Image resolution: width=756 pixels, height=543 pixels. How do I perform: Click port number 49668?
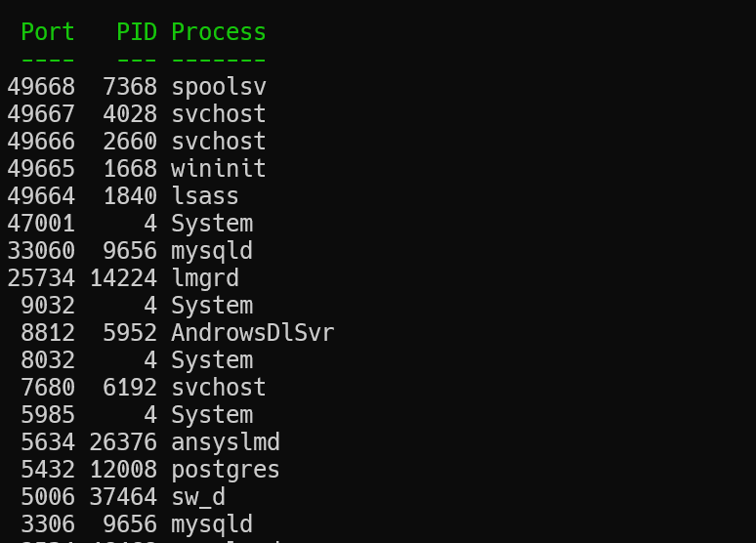pyautogui.click(x=41, y=87)
